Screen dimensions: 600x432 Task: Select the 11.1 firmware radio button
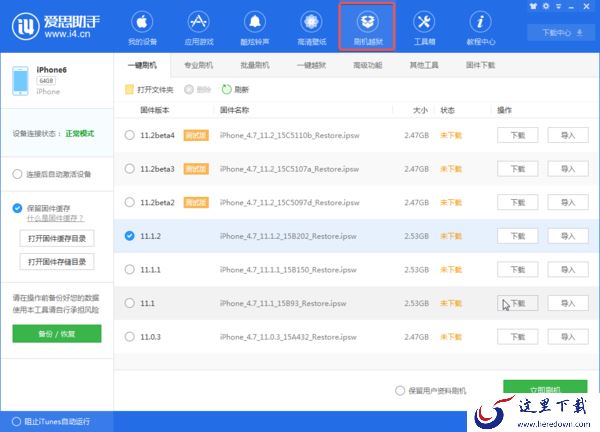point(130,303)
